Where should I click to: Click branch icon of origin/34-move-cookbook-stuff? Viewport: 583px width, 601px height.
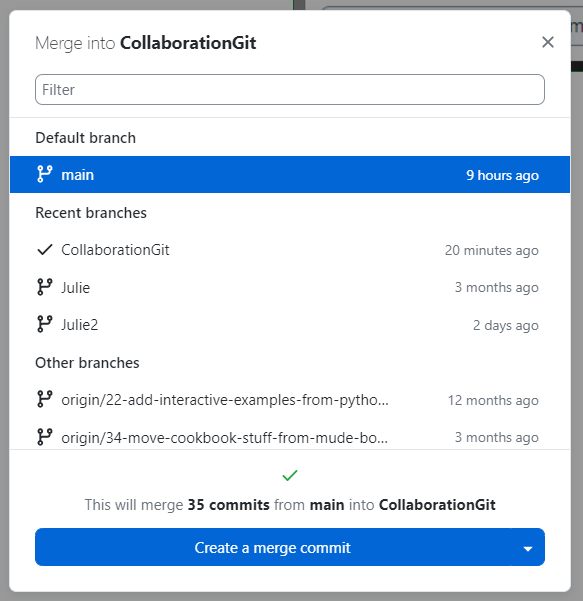44,437
